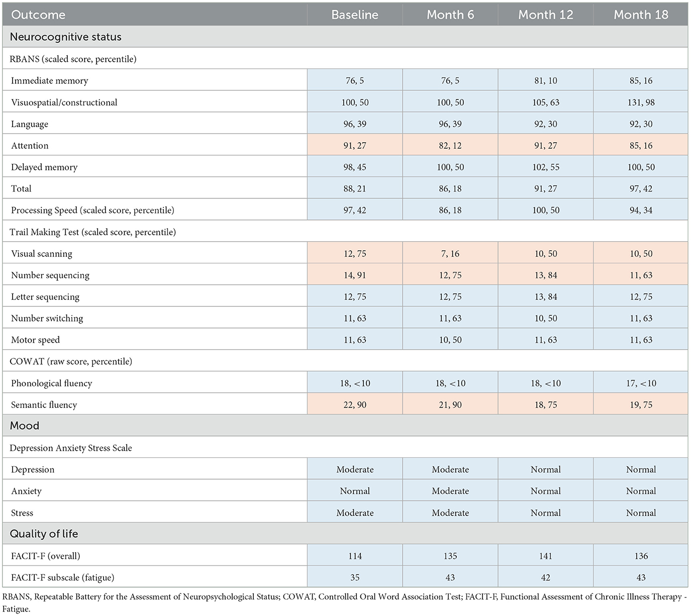Screen dimensions: 691x616
Task: Click Anxiety Month 6 value Moderate
Action: 450,491
